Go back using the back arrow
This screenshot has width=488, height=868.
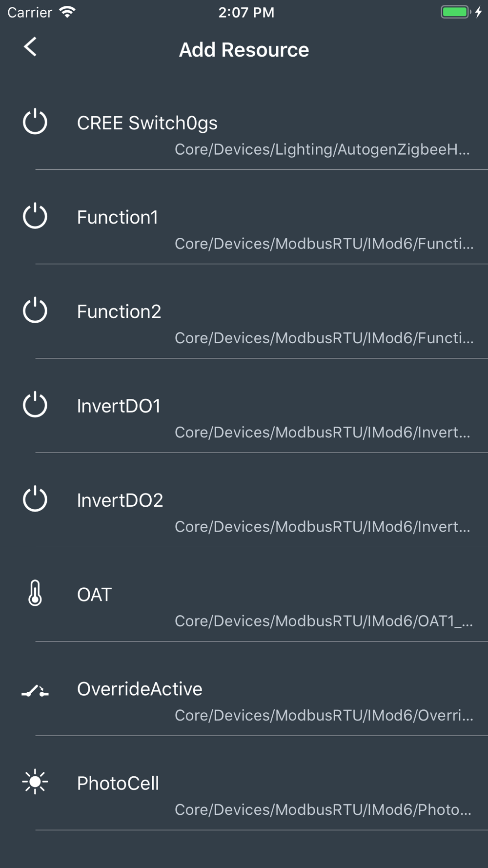30,47
